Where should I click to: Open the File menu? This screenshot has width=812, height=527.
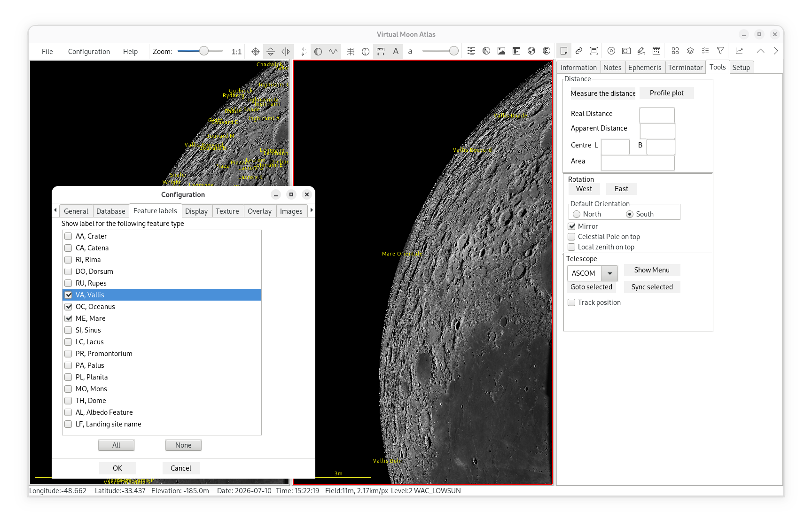click(47, 52)
